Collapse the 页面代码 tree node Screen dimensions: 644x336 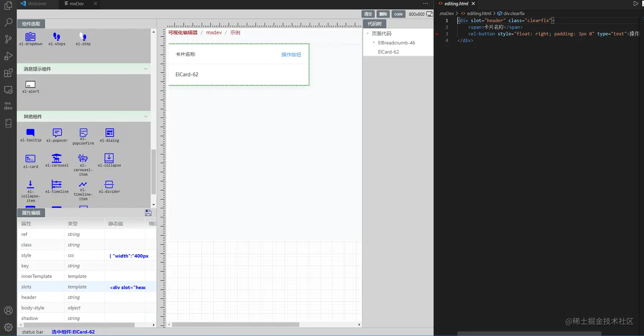click(367, 33)
